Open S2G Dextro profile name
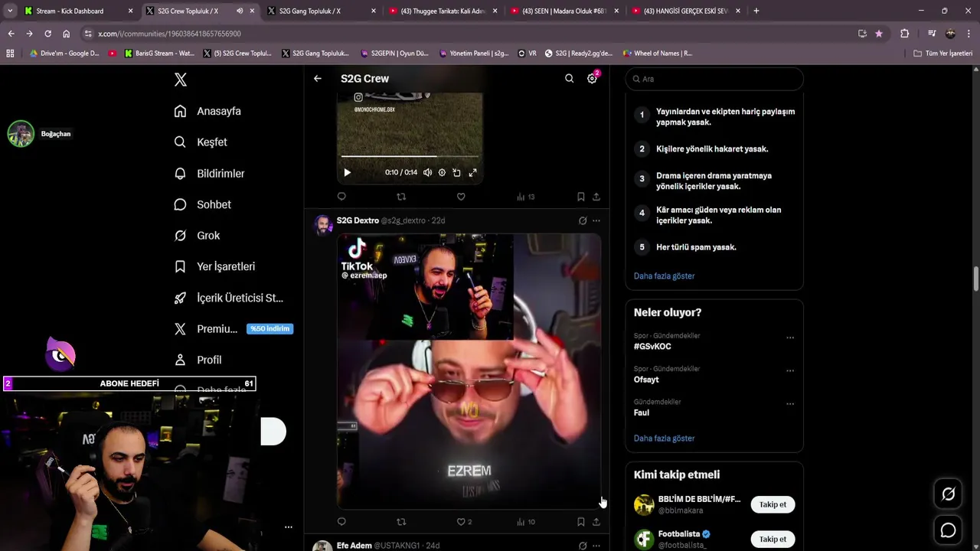The image size is (980, 551). [358, 220]
